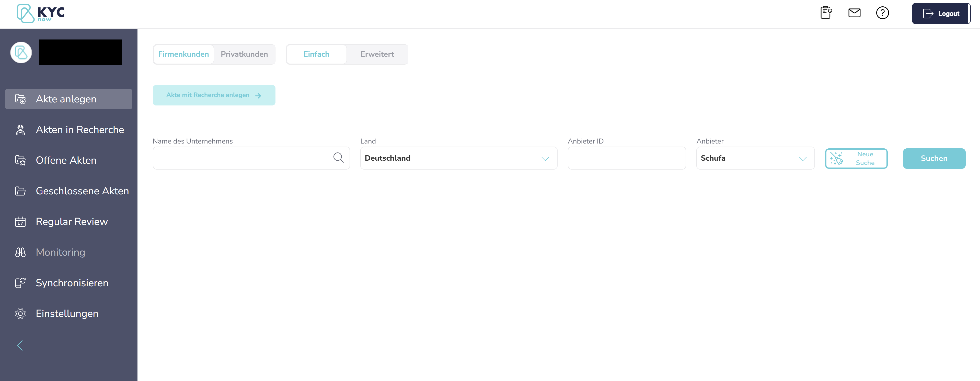The width and height of the screenshot is (980, 381).
Task: Select the Einfach search mode
Action: (317, 54)
